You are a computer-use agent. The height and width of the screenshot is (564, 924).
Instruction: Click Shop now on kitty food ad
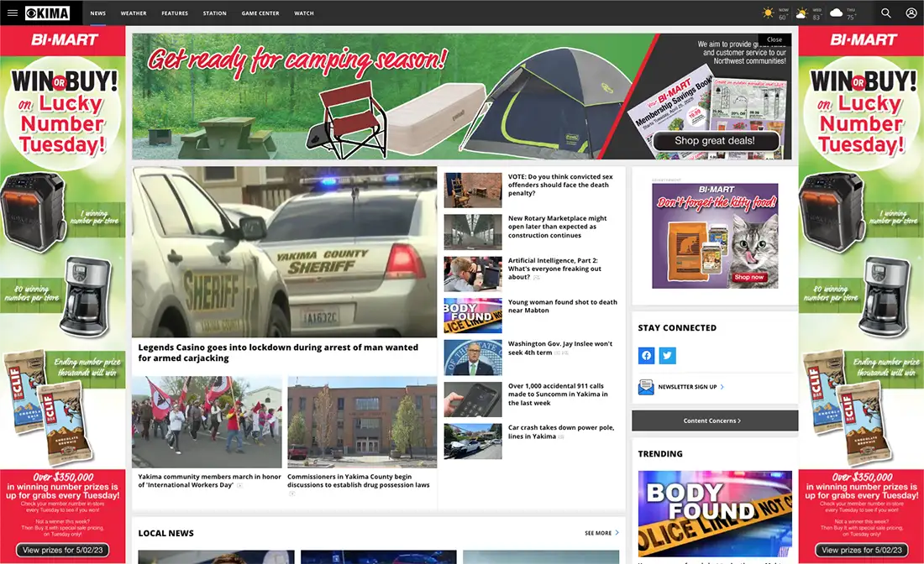[x=749, y=277]
